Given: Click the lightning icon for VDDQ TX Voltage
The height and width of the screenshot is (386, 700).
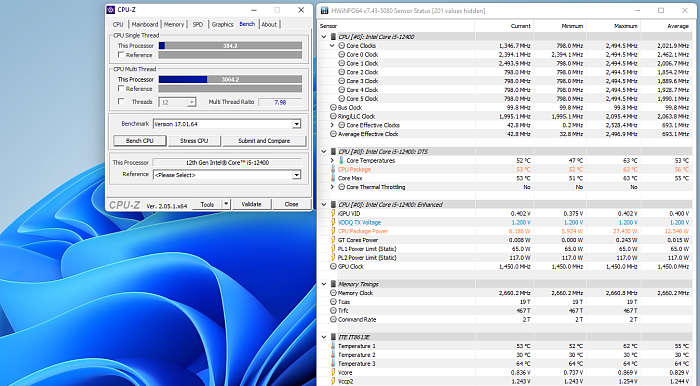Looking at the screenshot, I should point(333,222).
